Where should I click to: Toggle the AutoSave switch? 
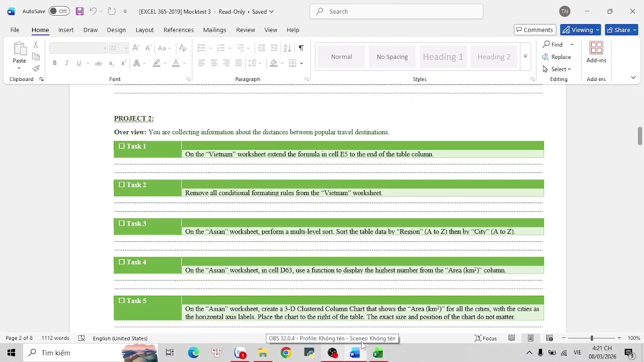pos(59,11)
